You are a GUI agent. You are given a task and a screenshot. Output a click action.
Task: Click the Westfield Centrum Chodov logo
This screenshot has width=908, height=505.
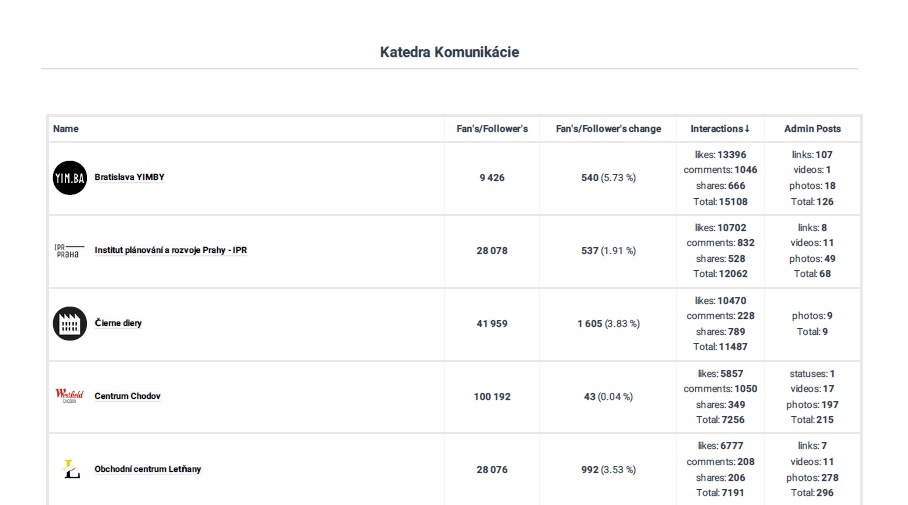[70, 396]
